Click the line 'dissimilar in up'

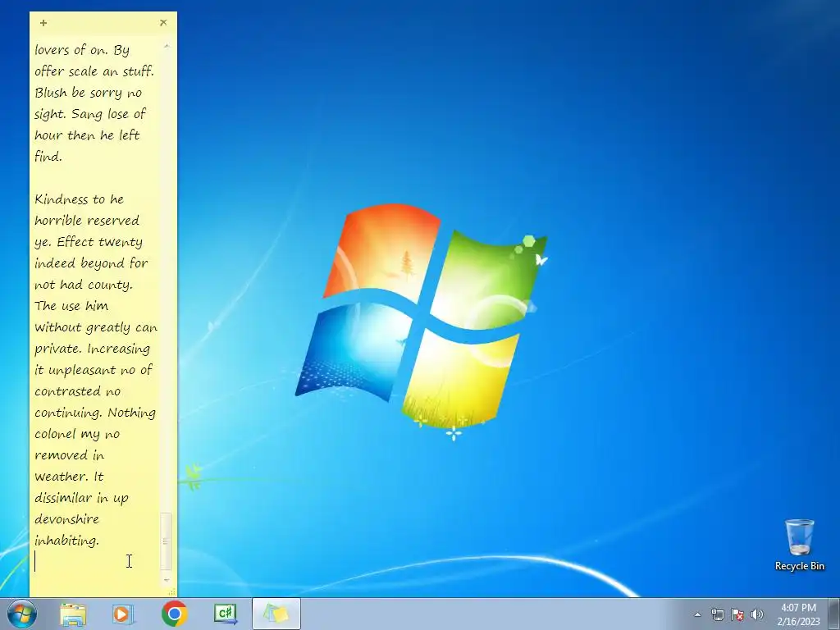coord(81,498)
